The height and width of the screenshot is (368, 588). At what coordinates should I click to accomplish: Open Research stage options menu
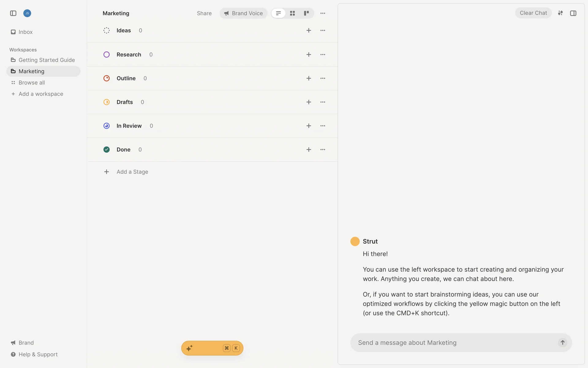[323, 55]
